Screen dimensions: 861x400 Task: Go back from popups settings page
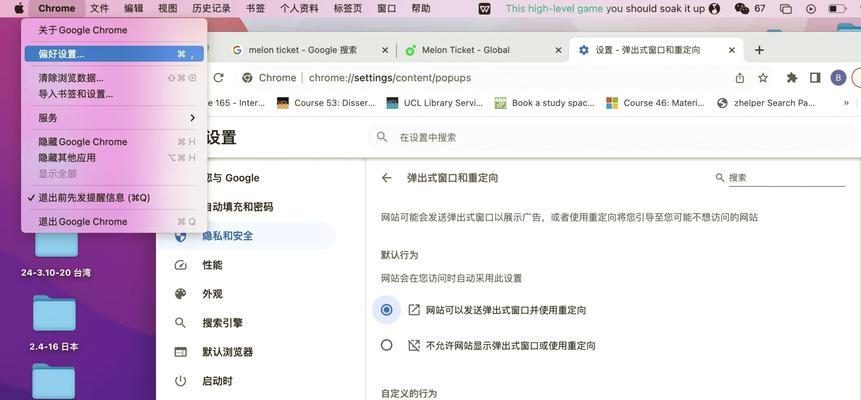387,177
